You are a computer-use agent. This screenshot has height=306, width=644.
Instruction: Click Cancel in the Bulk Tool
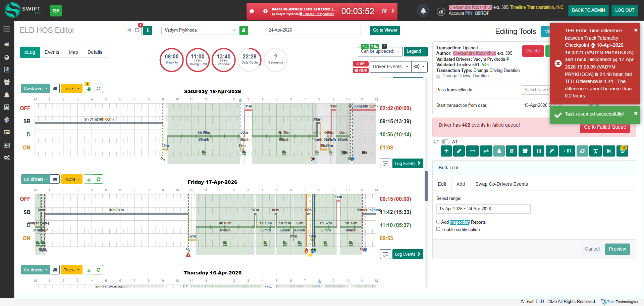tap(592, 249)
